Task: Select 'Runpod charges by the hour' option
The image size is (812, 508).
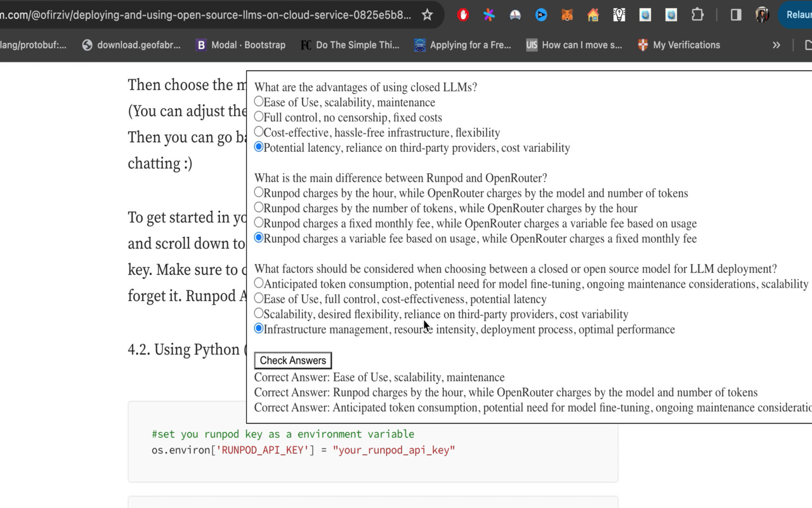Action: [259, 192]
